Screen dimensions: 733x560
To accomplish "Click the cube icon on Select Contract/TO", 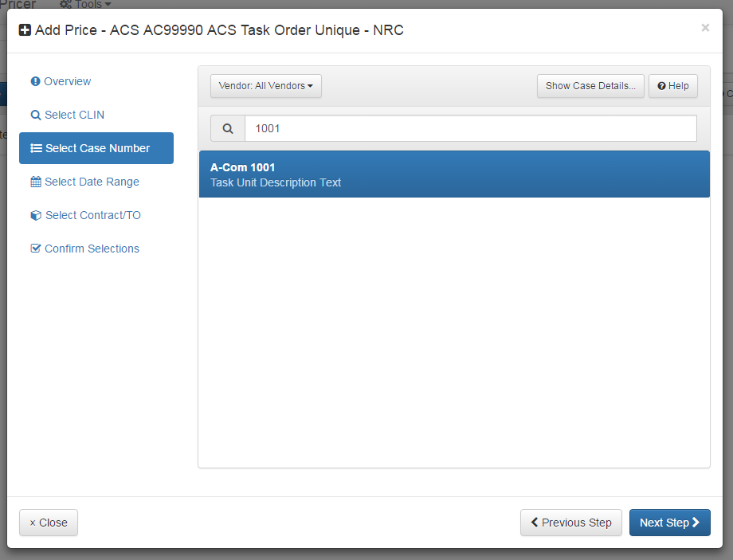I will (35, 215).
